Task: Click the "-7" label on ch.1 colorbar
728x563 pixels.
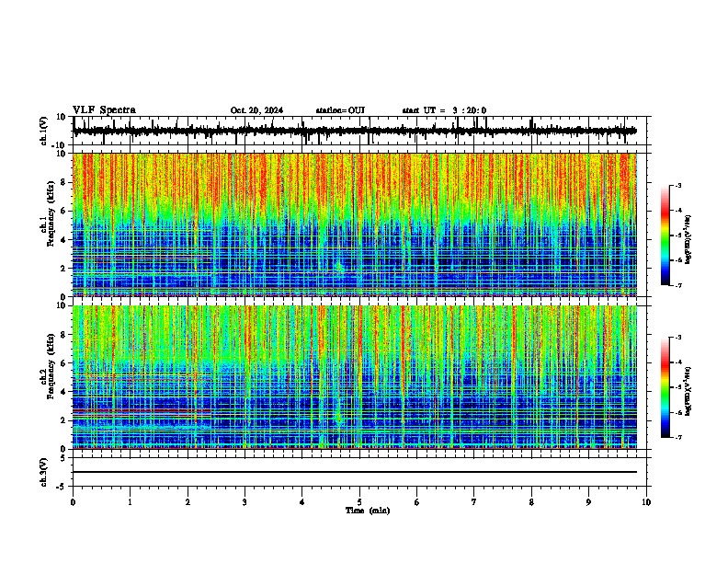Action: click(x=678, y=286)
